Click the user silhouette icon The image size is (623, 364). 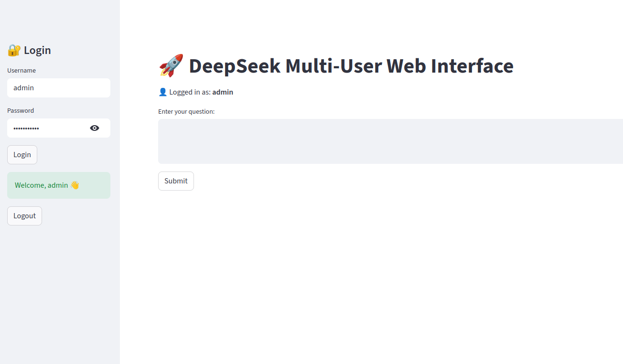coord(162,92)
